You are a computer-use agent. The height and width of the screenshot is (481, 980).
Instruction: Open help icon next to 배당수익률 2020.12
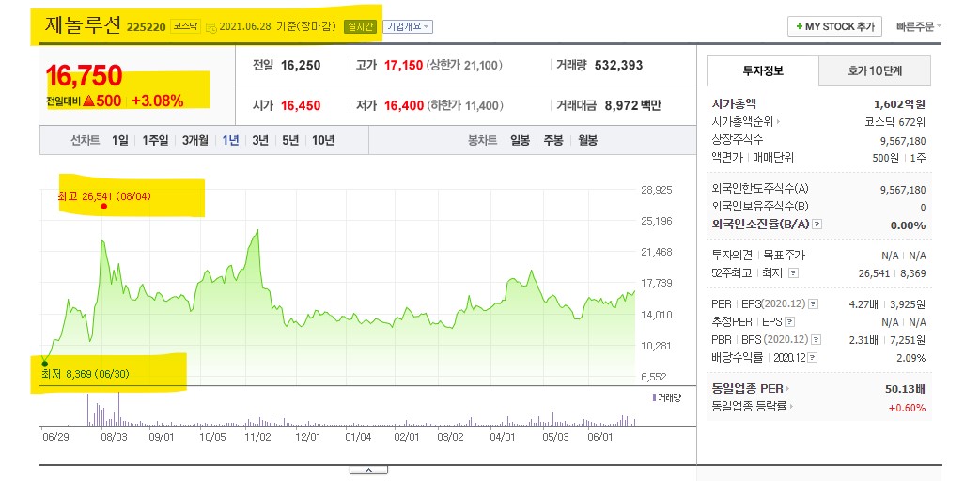(813, 358)
